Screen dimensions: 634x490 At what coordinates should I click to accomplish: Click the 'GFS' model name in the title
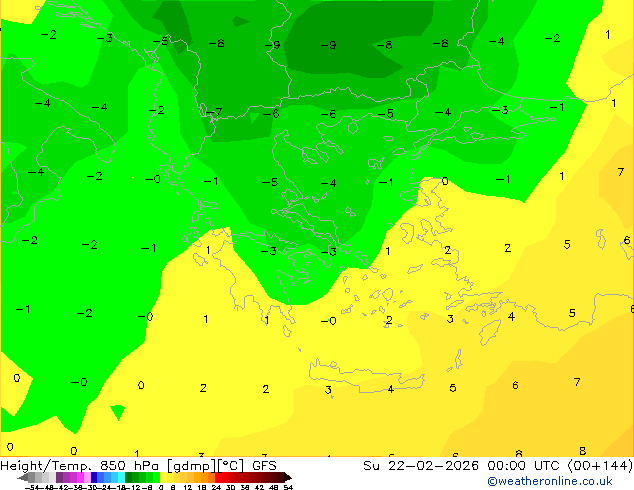(x=264, y=466)
